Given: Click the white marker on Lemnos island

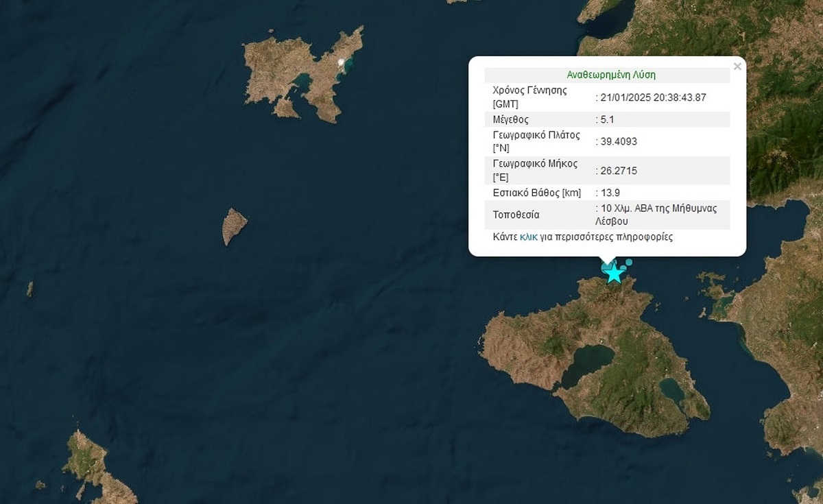Looking at the screenshot, I should click(341, 64).
